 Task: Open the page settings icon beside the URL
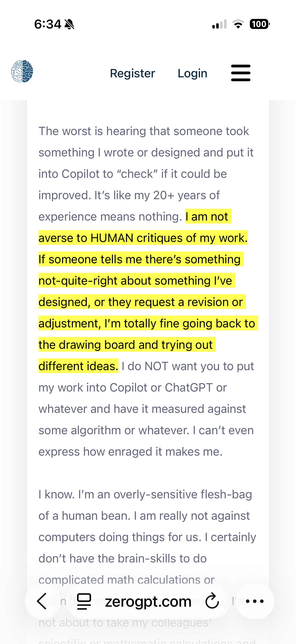click(84, 601)
